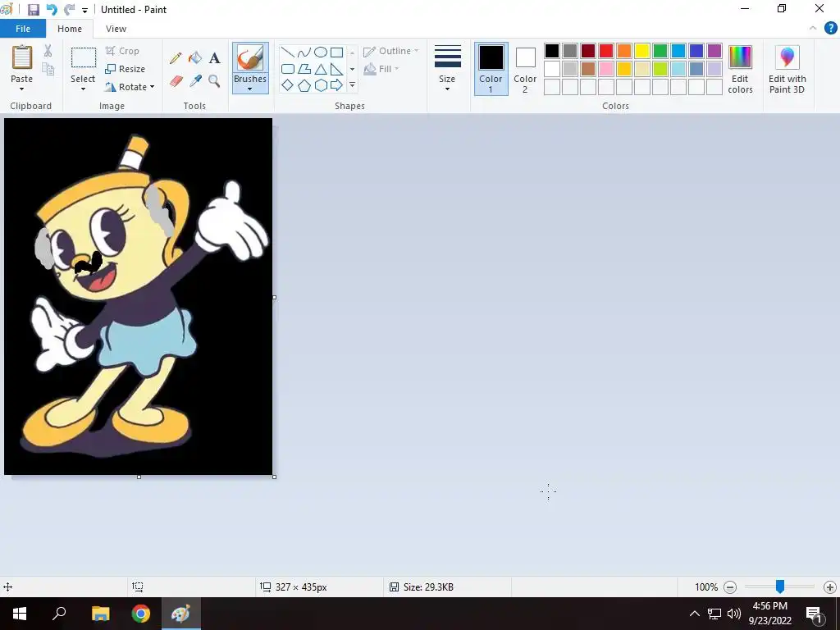The height and width of the screenshot is (630, 840).
Task: Expand the Brushes dropdown arrow
Action: tap(249, 89)
